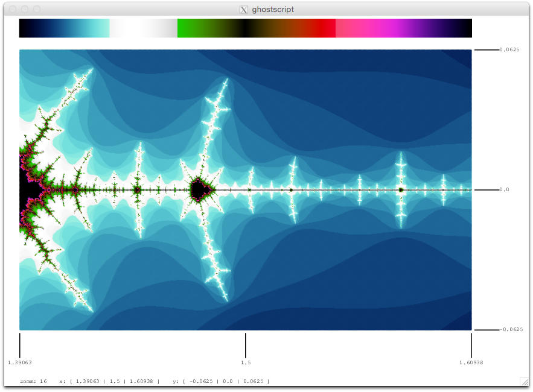Click the 0.0 y-axis label
This screenshot has height=392, width=533.
(504, 189)
